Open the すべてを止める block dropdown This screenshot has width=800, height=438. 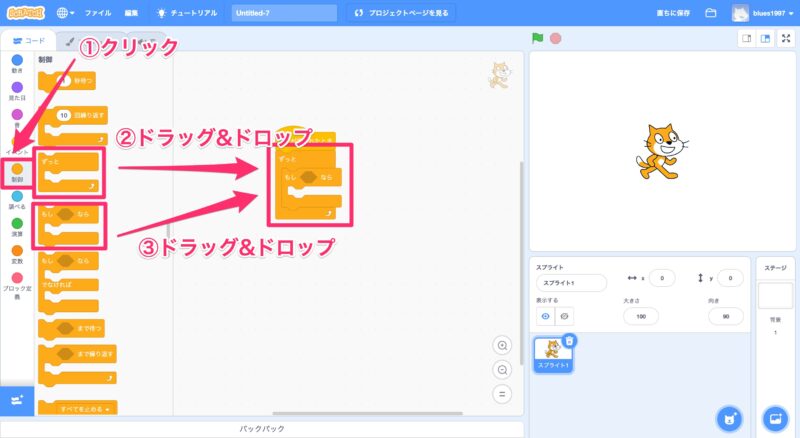[106, 408]
